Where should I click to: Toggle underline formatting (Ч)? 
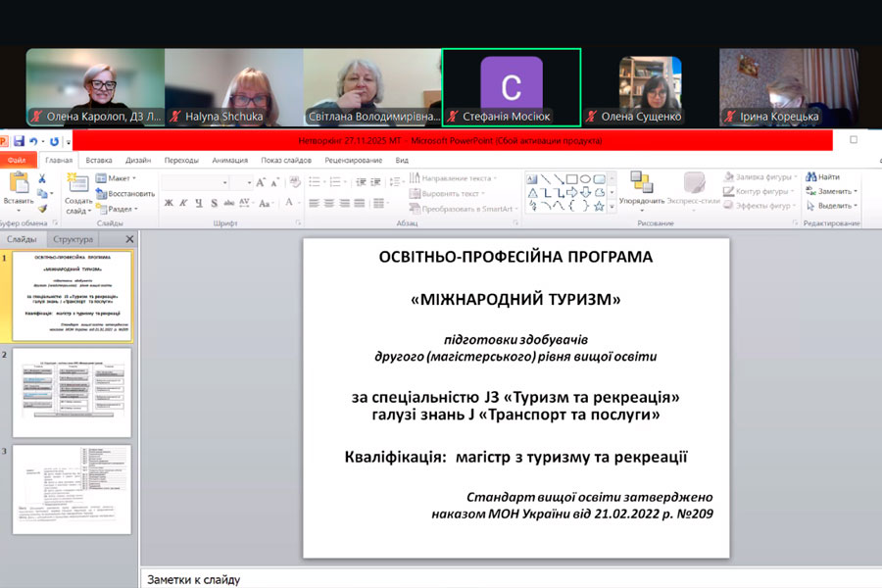(x=198, y=203)
